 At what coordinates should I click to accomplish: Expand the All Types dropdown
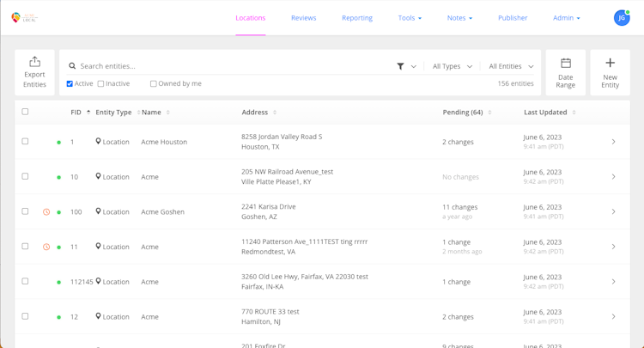(x=453, y=66)
